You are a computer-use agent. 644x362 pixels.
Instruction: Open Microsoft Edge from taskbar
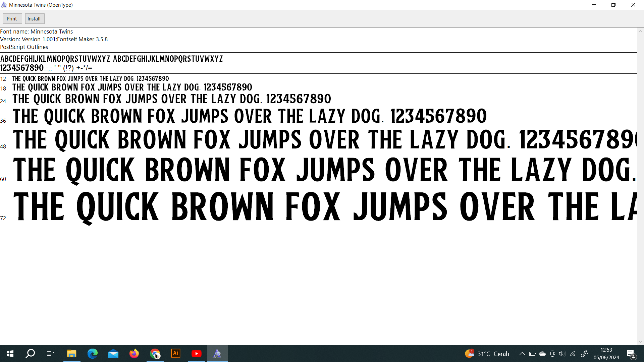point(92,354)
